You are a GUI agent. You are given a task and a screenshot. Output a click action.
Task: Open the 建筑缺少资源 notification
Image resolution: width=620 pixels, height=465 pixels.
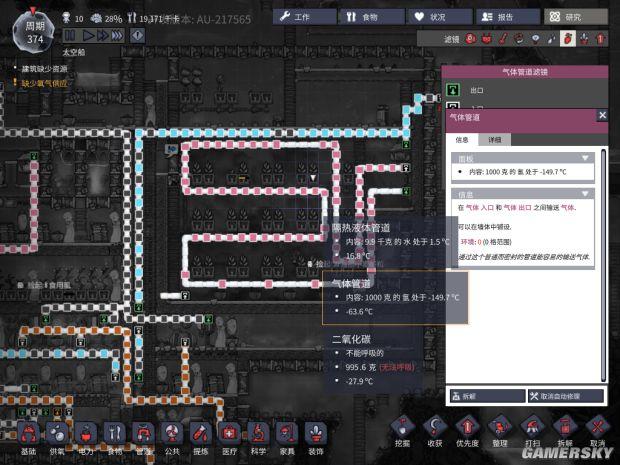click(44, 69)
